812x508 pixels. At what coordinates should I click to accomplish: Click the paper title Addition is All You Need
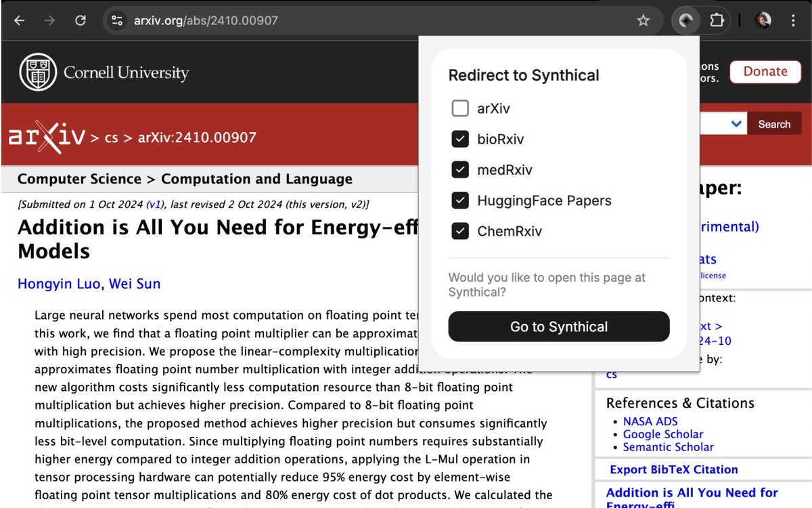click(217, 238)
